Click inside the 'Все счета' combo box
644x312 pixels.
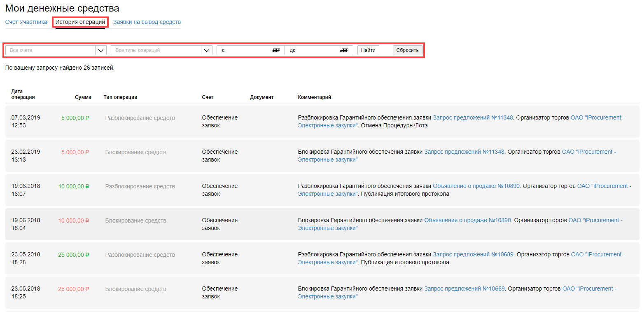(50, 50)
